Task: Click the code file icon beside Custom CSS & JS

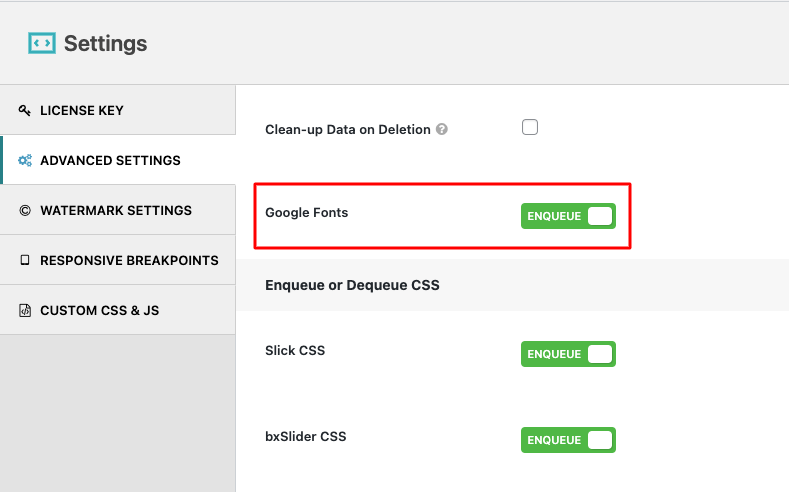Action: [x=25, y=310]
